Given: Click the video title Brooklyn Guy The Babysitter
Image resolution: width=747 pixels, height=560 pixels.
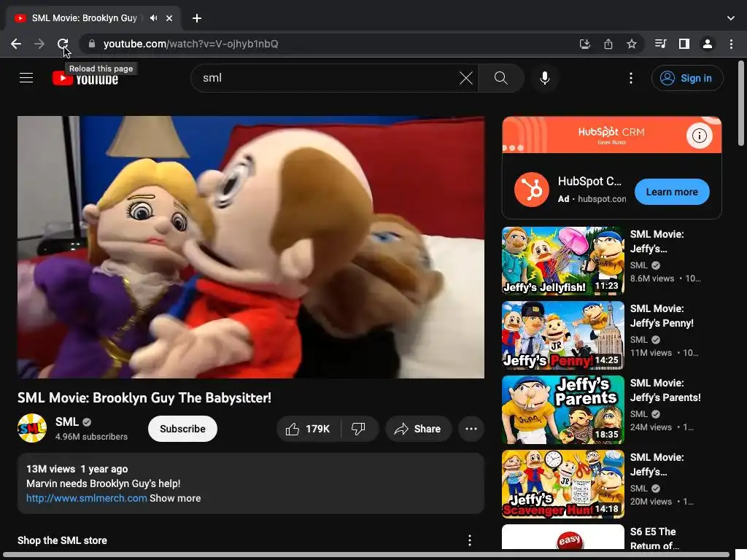Looking at the screenshot, I should pyautogui.click(x=144, y=397).
